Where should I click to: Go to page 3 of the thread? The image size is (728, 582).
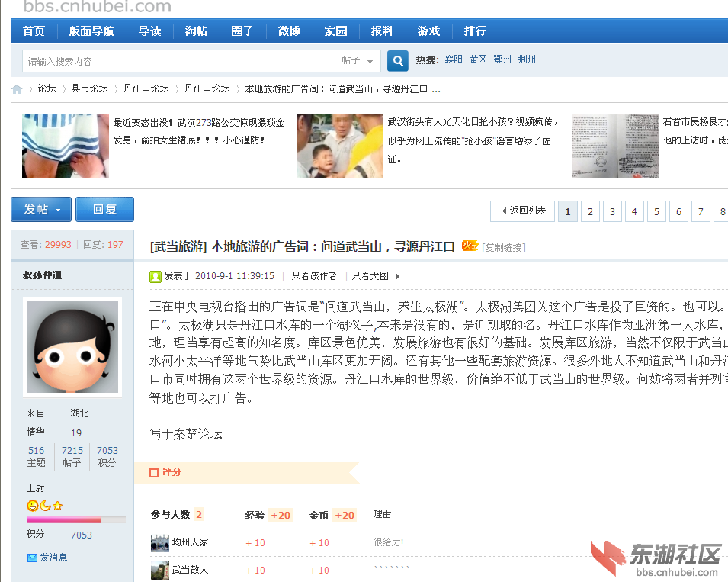612,212
